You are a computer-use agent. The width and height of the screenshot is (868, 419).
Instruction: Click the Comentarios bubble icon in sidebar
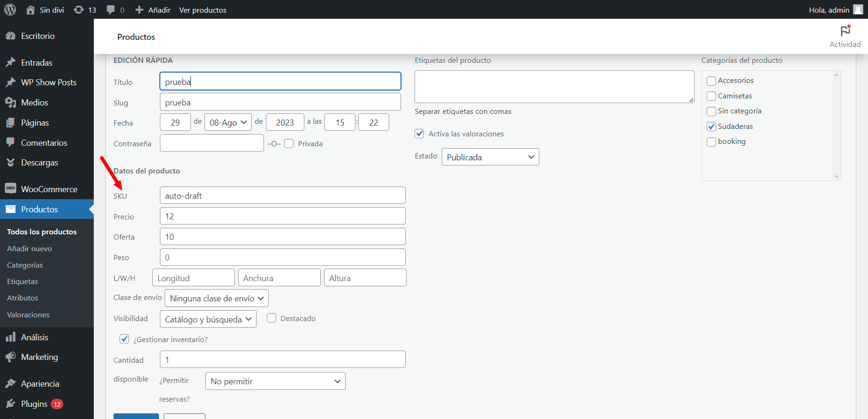pyautogui.click(x=10, y=142)
